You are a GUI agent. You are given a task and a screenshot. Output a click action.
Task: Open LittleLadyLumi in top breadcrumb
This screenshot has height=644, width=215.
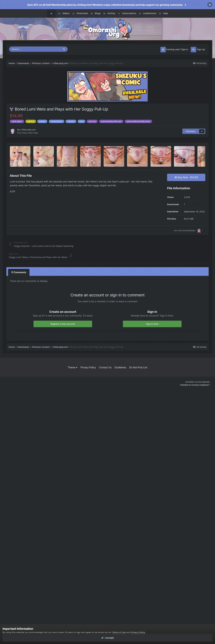click(x=60, y=63)
